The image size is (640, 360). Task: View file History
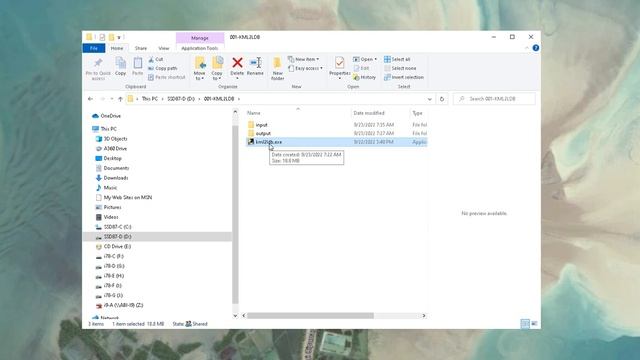(x=364, y=77)
